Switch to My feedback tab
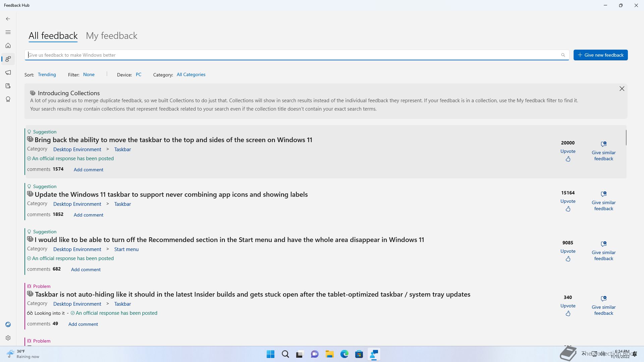644x362 pixels. [111, 36]
